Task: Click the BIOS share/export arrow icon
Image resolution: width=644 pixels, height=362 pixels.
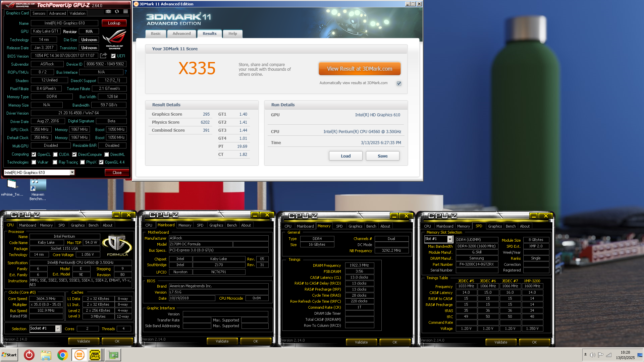Action: pyautogui.click(x=104, y=56)
